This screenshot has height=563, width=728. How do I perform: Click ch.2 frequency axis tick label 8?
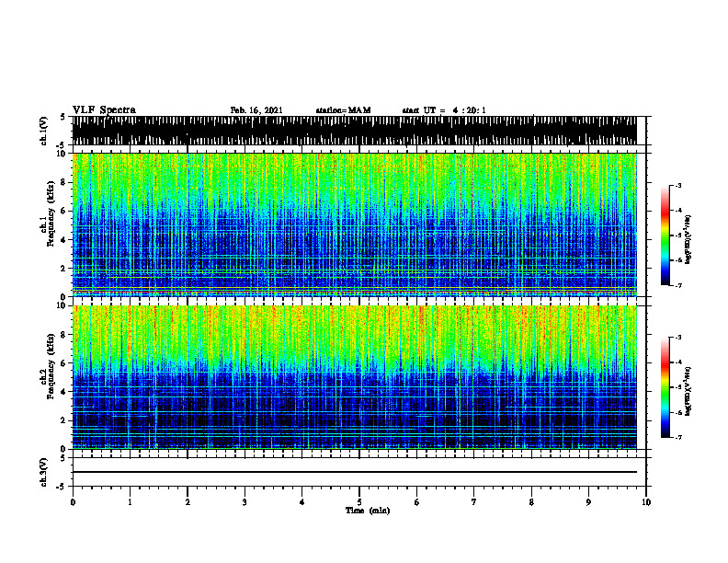64,335
